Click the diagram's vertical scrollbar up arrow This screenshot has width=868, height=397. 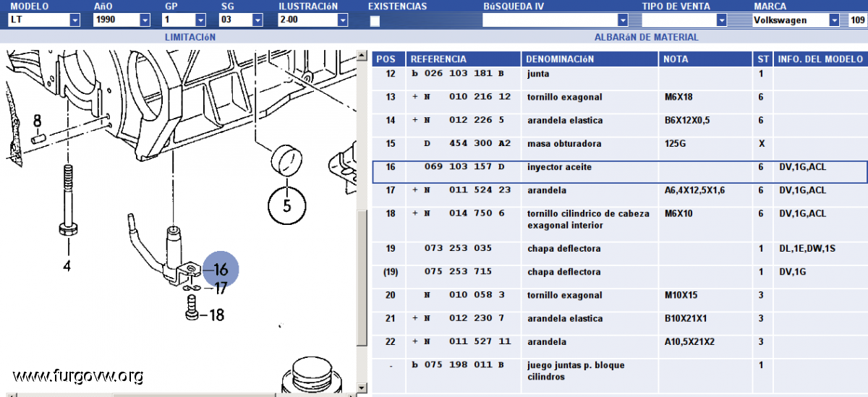click(x=362, y=54)
